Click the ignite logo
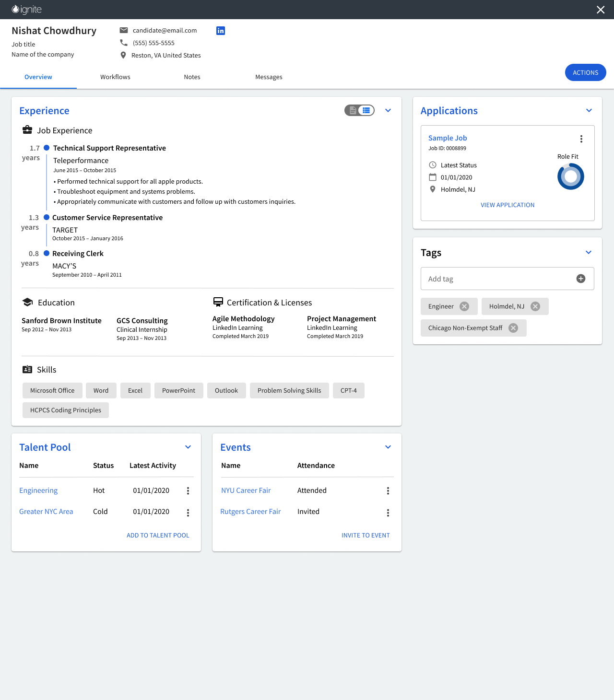 (x=27, y=10)
